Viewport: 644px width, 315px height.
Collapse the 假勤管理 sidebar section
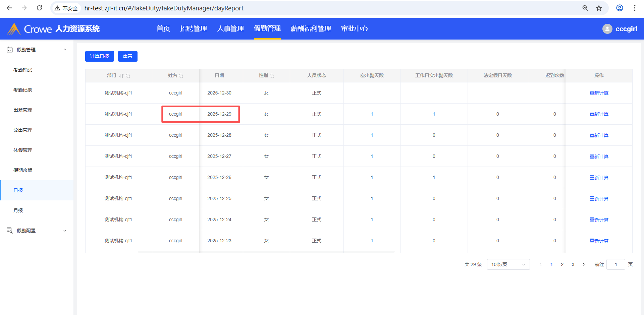65,50
